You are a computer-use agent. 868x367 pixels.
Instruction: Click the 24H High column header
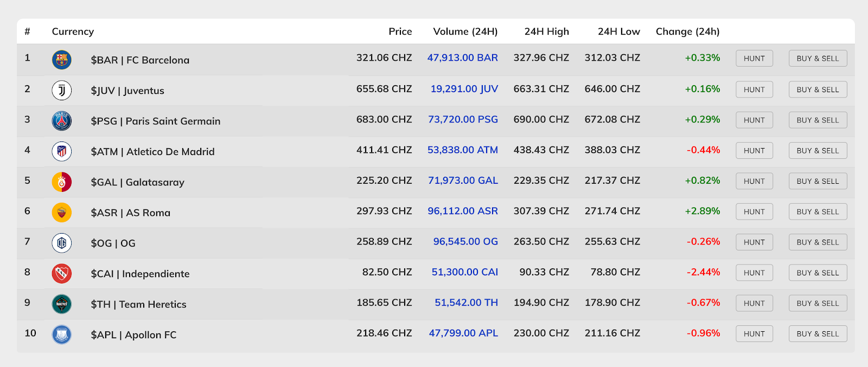tap(547, 31)
